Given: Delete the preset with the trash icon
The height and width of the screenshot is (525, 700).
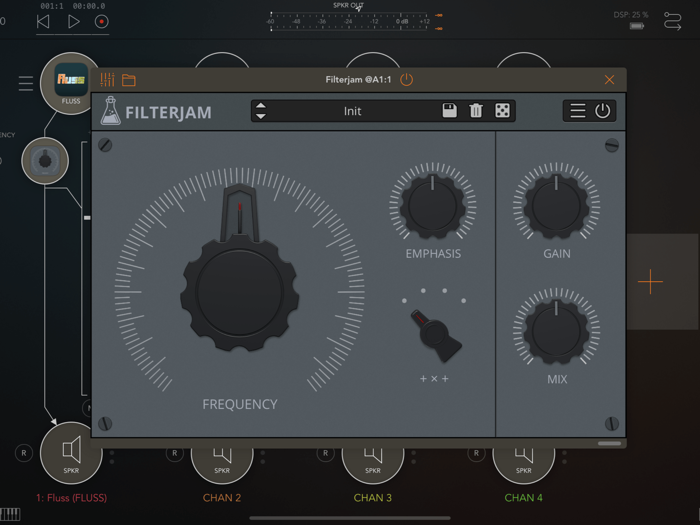Looking at the screenshot, I should pyautogui.click(x=476, y=110).
